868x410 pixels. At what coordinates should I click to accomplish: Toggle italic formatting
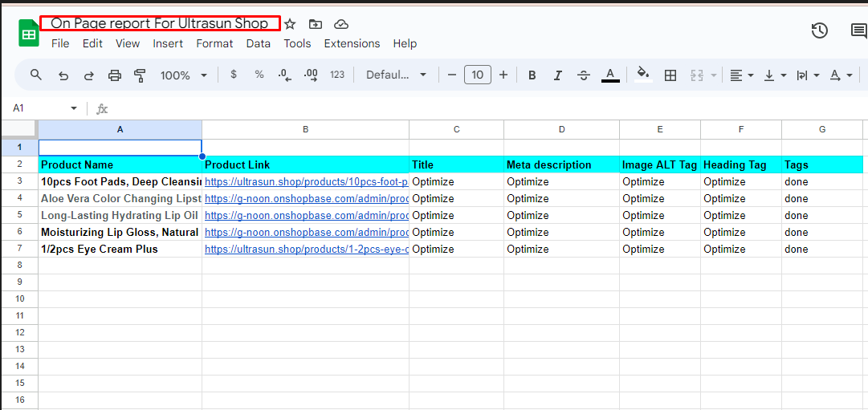(558, 75)
